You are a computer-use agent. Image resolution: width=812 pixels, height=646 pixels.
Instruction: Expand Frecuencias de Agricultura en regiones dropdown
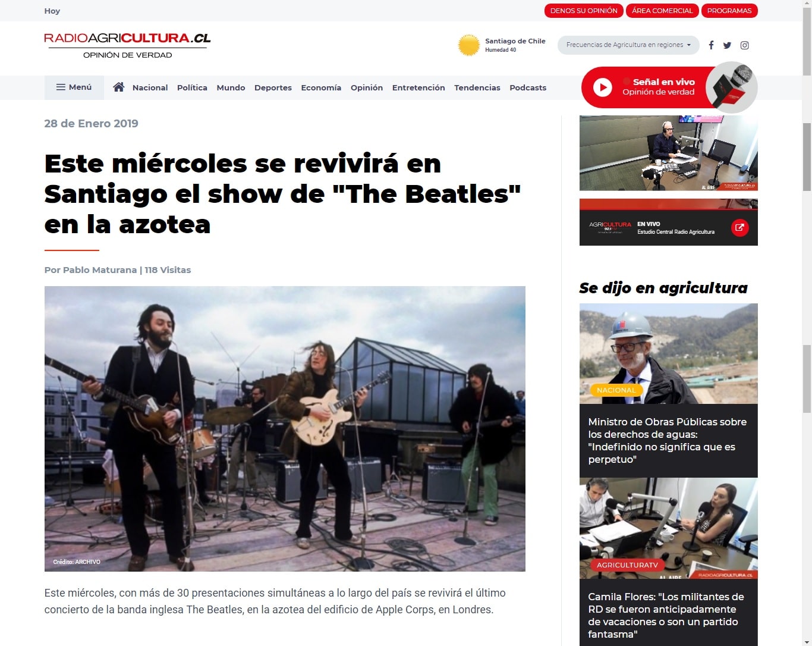point(628,45)
